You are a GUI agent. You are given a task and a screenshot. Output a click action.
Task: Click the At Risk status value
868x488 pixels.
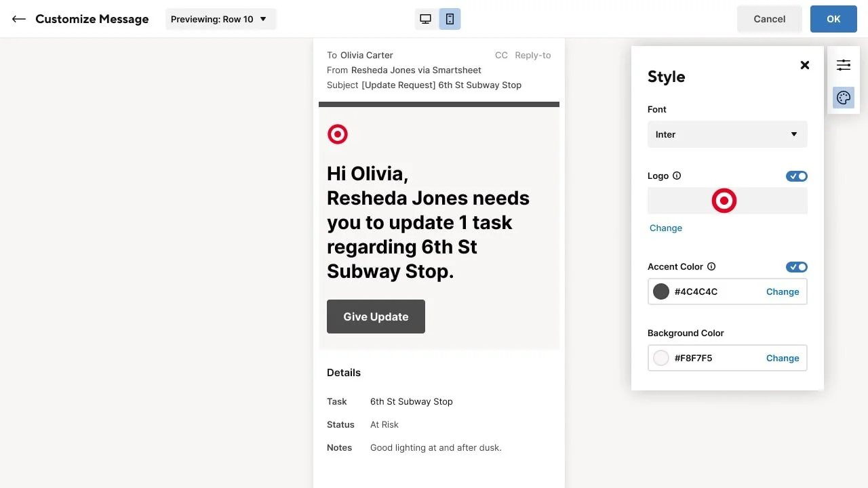click(384, 424)
